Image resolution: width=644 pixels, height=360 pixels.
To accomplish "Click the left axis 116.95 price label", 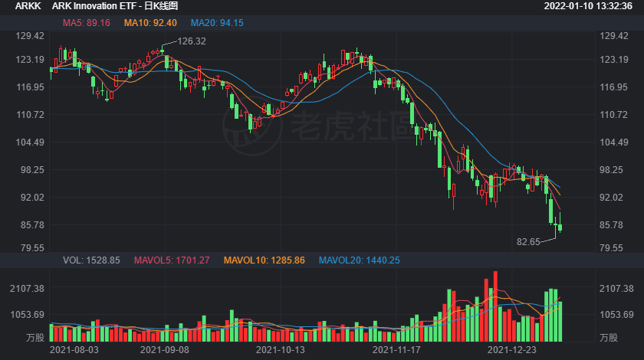I will click(30, 87).
